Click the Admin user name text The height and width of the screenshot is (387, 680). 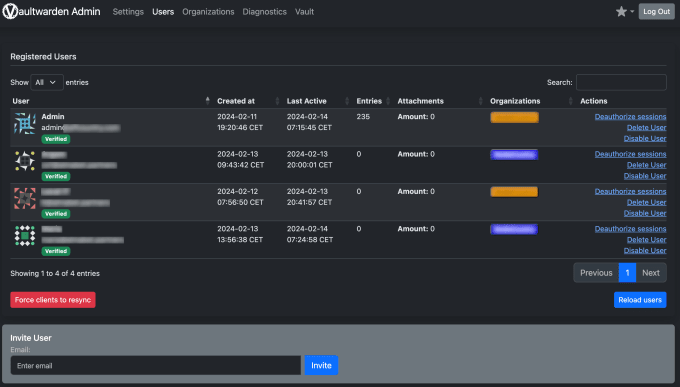pyautogui.click(x=53, y=117)
